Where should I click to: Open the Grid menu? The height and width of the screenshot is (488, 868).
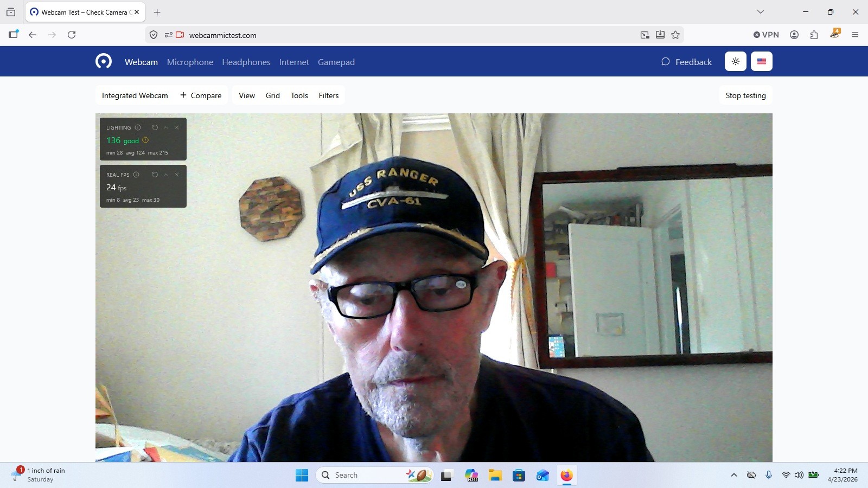[273, 95]
